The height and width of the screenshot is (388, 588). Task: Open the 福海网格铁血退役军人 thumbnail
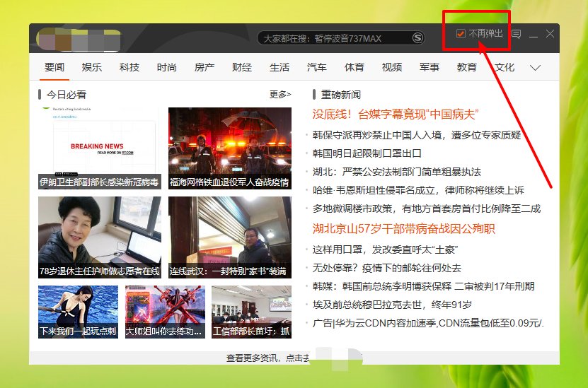click(x=229, y=148)
